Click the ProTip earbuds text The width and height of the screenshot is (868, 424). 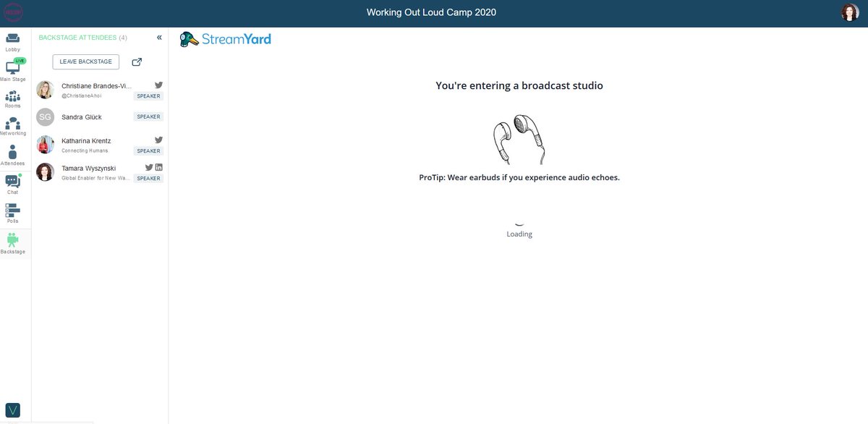click(519, 177)
